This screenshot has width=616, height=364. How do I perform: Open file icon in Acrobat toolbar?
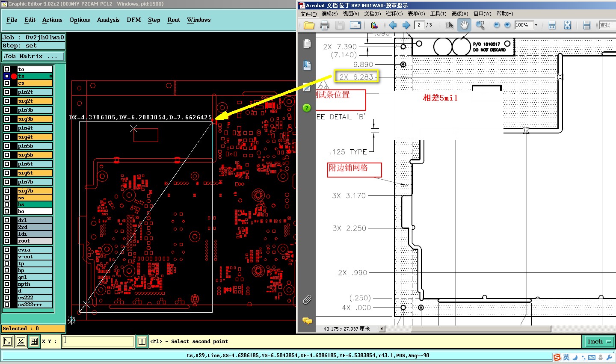pyautogui.click(x=309, y=25)
